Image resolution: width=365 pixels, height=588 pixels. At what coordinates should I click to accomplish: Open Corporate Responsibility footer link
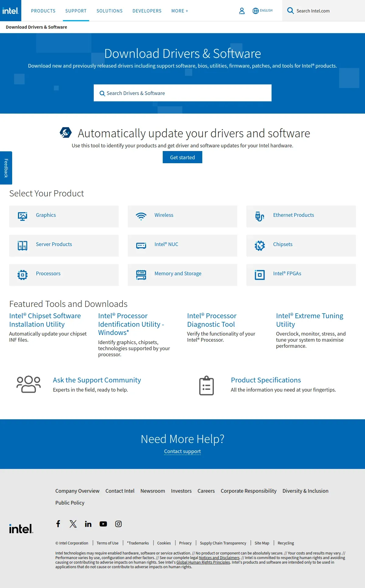click(x=249, y=491)
